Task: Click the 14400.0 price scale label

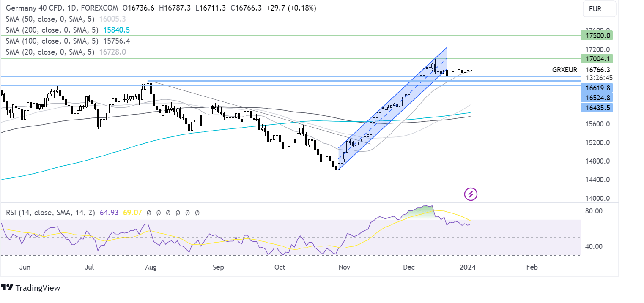Action: [597, 180]
